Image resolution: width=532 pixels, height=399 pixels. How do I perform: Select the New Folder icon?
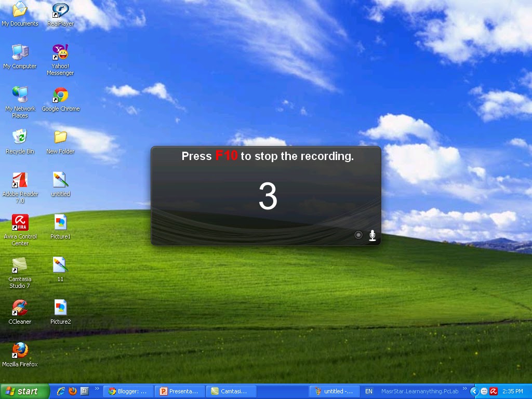point(60,141)
